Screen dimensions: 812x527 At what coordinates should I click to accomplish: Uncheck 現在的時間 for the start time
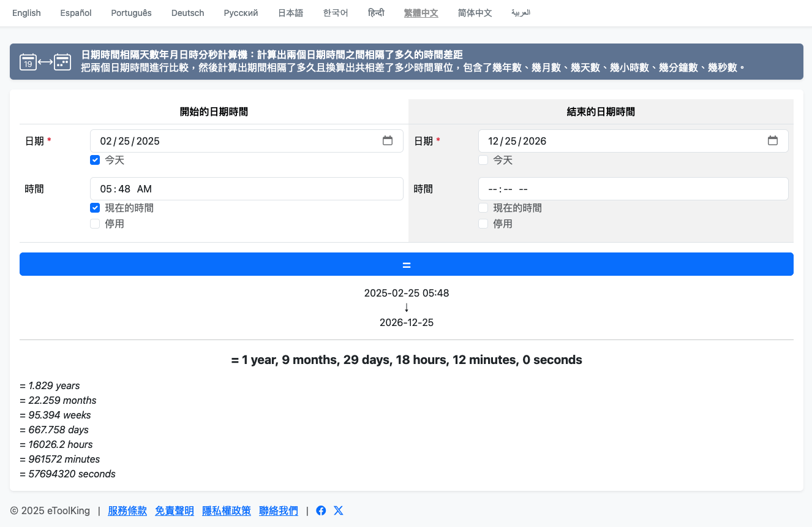95,208
